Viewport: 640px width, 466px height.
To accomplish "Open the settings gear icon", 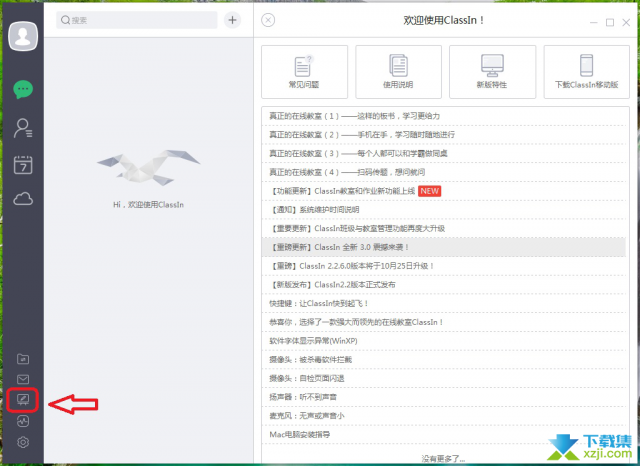I will click(x=23, y=442).
